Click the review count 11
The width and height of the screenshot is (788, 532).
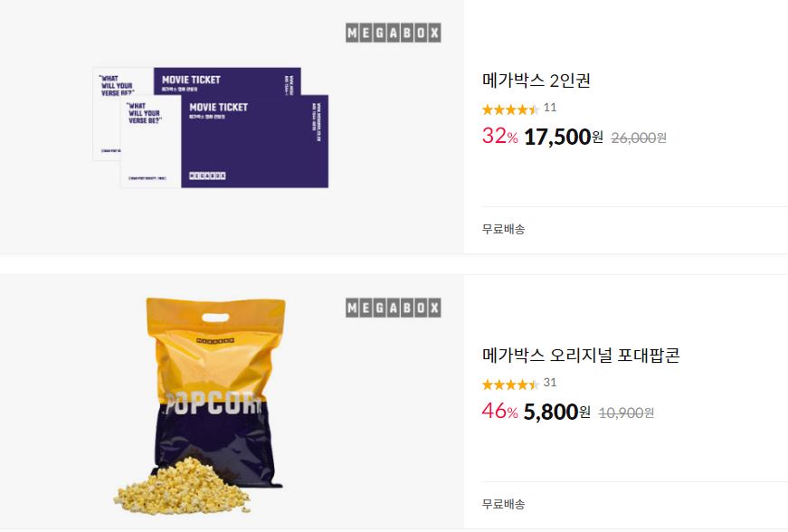(550, 108)
